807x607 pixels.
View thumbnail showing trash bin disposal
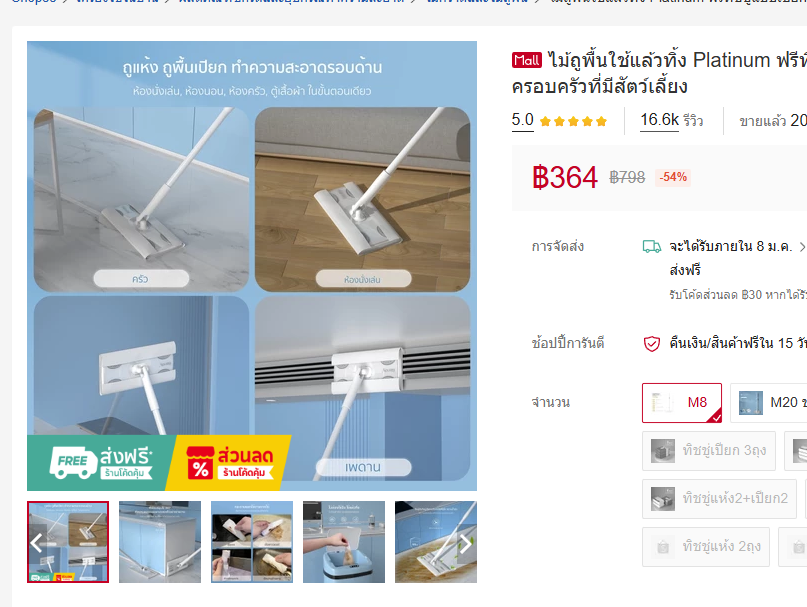[344, 542]
